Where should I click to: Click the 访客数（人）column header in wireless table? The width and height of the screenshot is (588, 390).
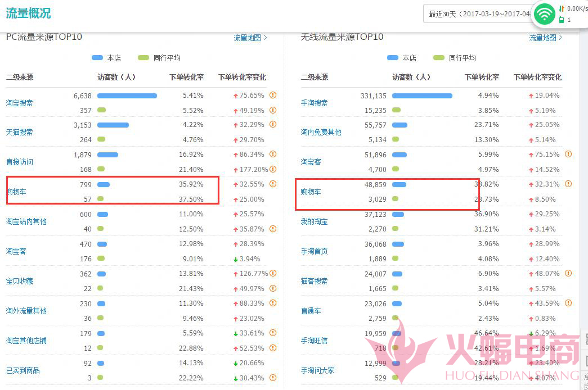coord(411,77)
